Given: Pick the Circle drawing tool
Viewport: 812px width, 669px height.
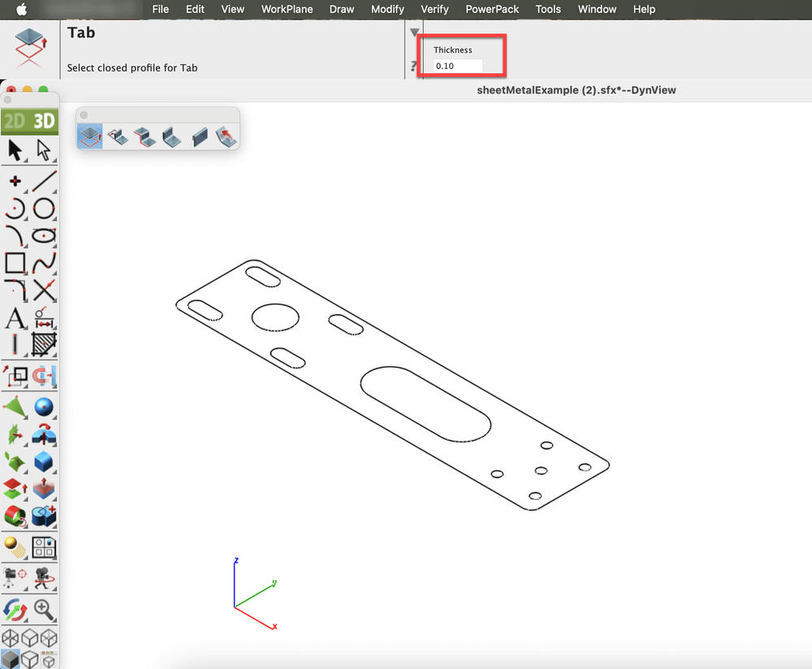Looking at the screenshot, I should (44, 209).
